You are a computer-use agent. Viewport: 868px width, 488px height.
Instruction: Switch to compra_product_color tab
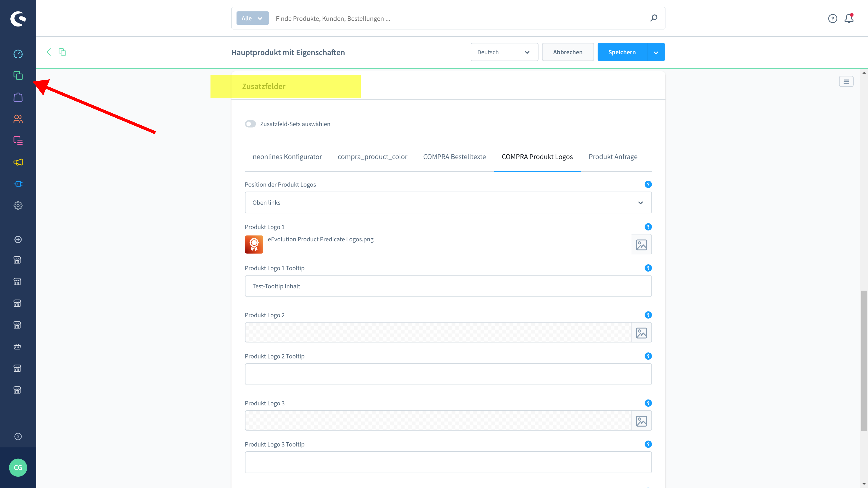click(x=372, y=157)
